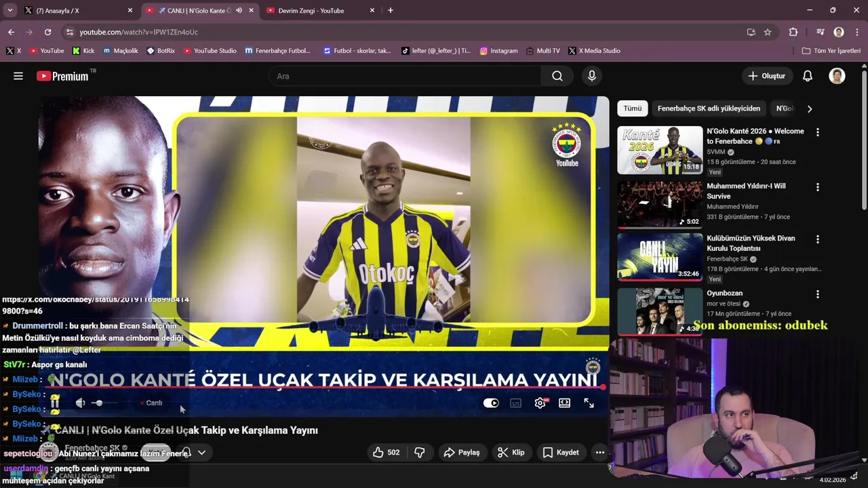The width and height of the screenshot is (868, 488).
Task: Open the YouTube Studio bookmark
Action: (x=210, y=51)
